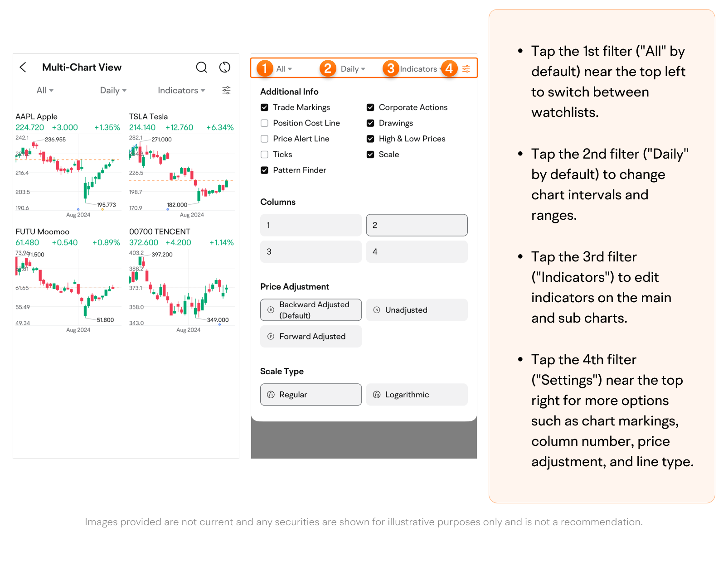Open chart settings sliders icon in left panel
728x565 pixels.
pyautogui.click(x=226, y=91)
